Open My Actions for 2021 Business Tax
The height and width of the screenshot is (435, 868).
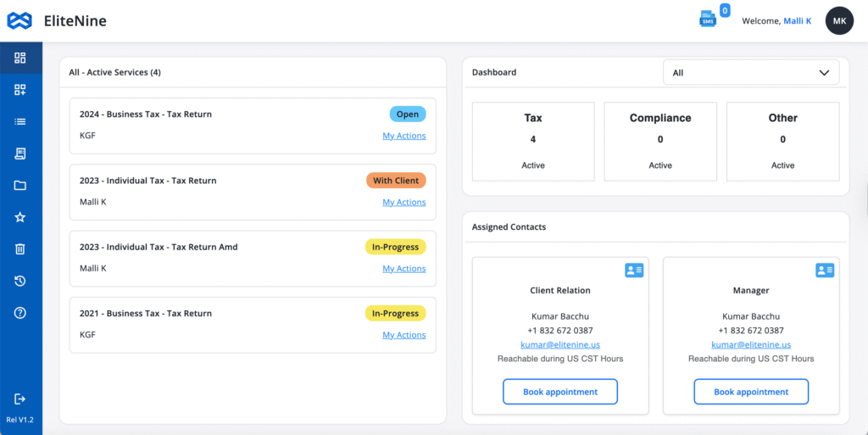pyautogui.click(x=403, y=335)
